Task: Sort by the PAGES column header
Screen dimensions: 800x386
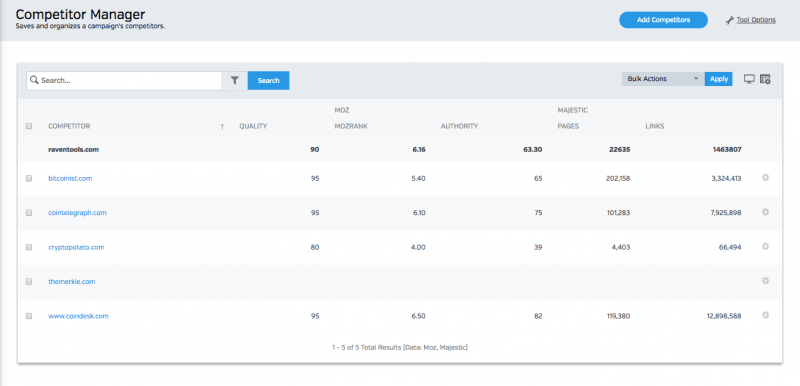Action: [x=568, y=126]
